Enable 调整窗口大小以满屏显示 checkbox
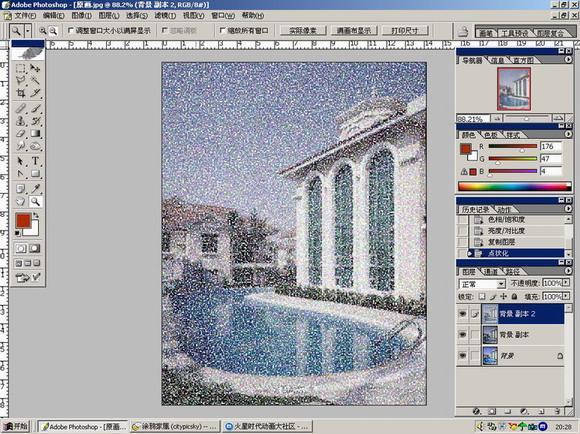The width and height of the screenshot is (580, 434). click(71, 30)
